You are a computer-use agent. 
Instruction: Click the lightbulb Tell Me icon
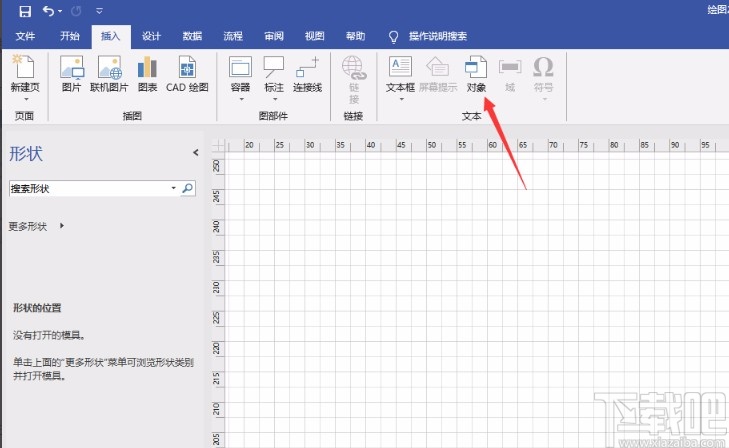pyautogui.click(x=393, y=37)
